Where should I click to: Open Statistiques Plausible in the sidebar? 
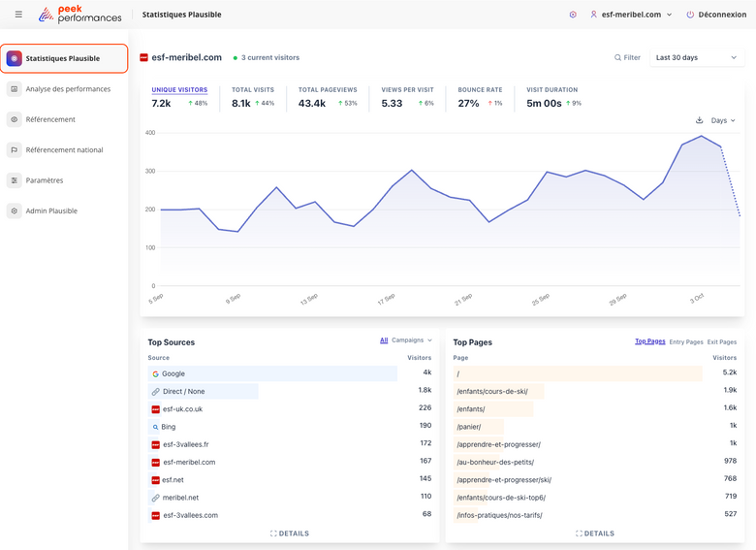[x=64, y=58]
